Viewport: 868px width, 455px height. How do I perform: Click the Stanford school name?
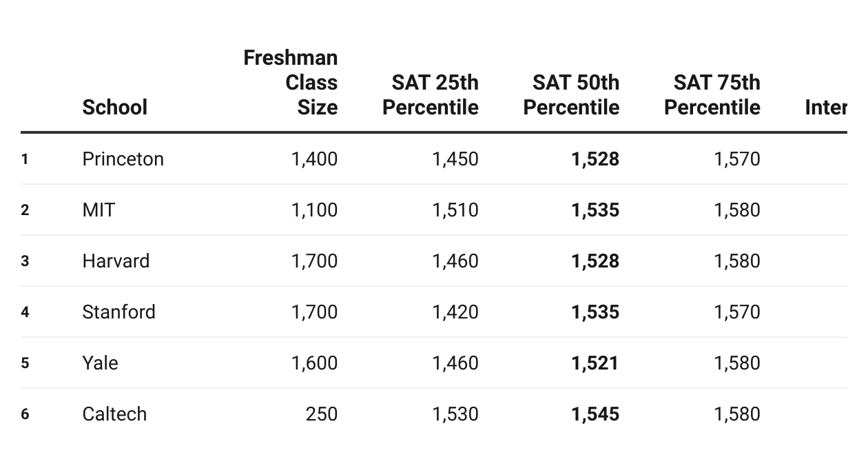(x=118, y=312)
